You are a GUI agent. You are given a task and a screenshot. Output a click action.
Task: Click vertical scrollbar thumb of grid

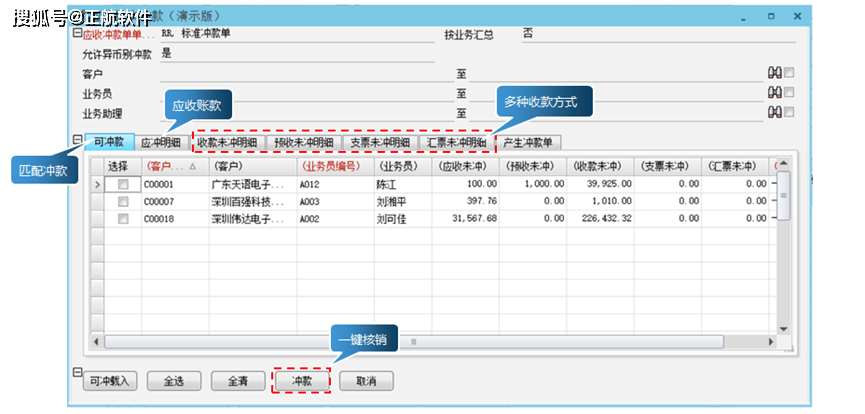(x=783, y=195)
